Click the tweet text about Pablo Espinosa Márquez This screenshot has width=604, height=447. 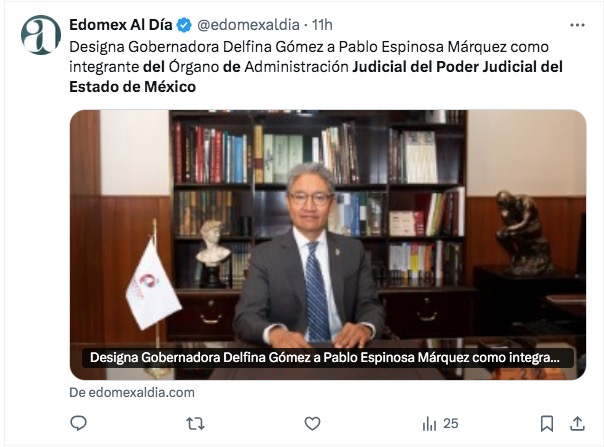(x=316, y=67)
